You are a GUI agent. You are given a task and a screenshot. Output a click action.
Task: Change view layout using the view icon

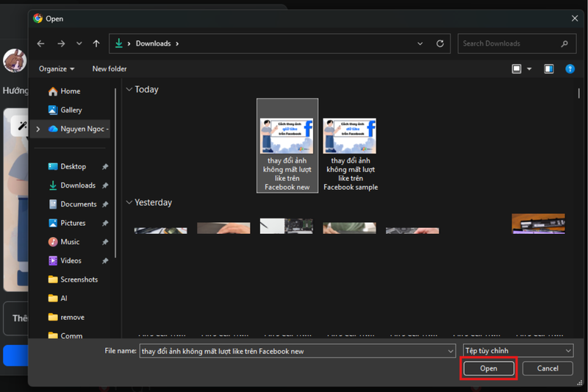click(517, 69)
